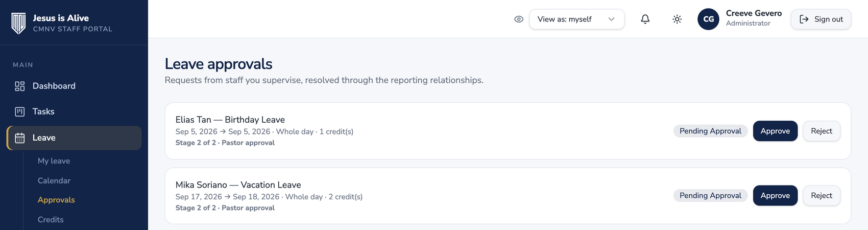
Task: Select Approvals in the sidebar
Action: 56,200
